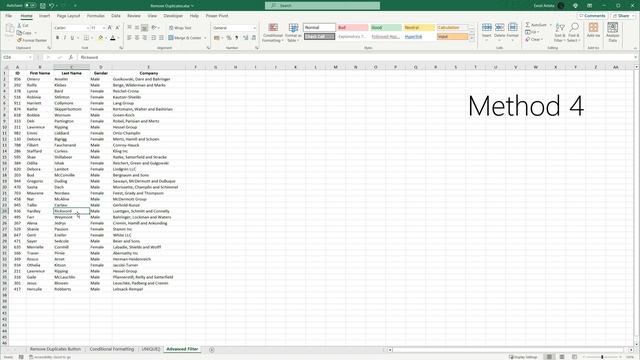Toggle Underline formatting
This screenshot has height=360, width=640.
pyautogui.click(x=72, y=38)
